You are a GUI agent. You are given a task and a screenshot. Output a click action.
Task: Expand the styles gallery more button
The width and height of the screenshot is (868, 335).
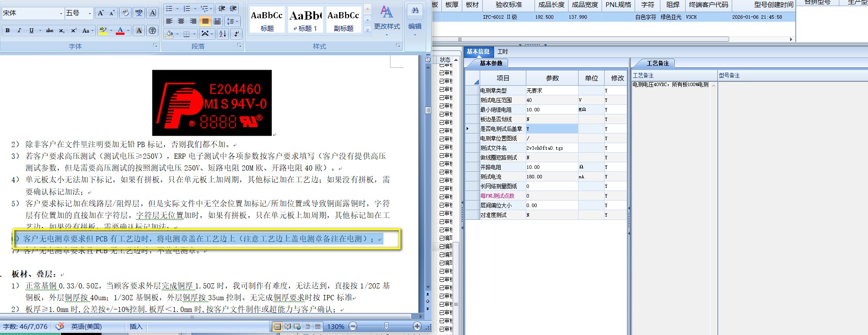coord(367,30)
